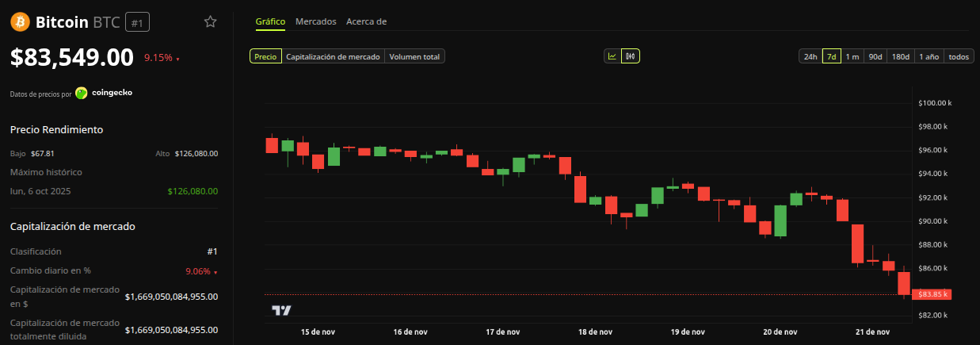Set chart range to 1 m

(852, 56)
